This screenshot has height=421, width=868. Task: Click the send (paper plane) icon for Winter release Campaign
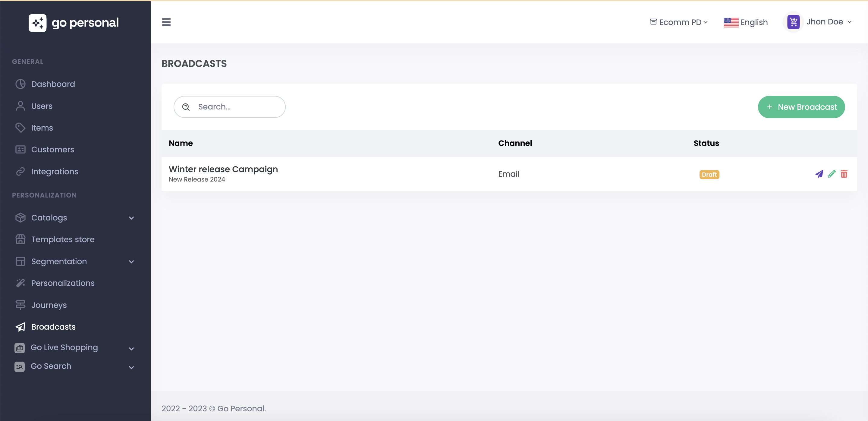coord(819,174)
